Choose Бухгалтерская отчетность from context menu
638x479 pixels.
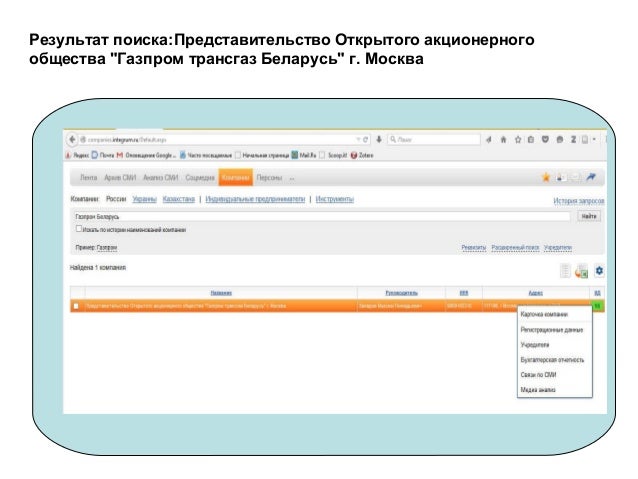click(552, 360)
